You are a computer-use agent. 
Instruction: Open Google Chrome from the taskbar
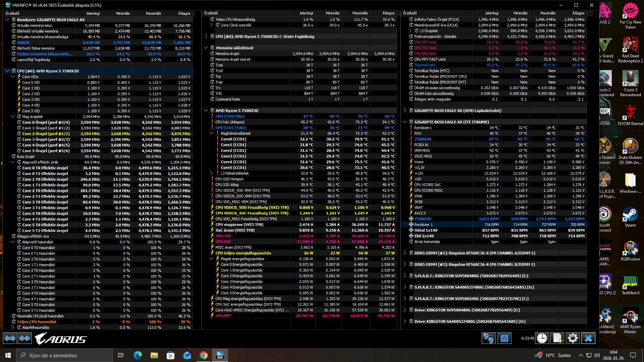204,355
